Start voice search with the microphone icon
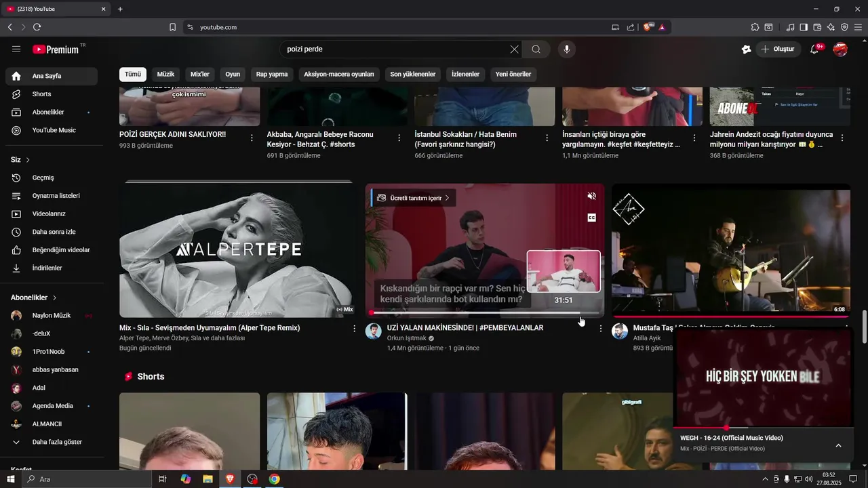This screenshot has height=488, width=868. point(566,49)
